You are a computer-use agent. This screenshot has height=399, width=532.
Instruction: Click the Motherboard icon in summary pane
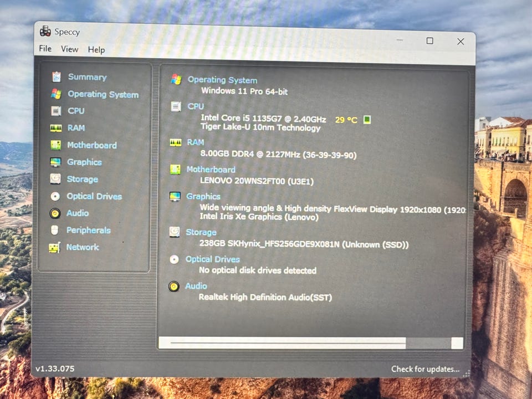pos(176,170)
